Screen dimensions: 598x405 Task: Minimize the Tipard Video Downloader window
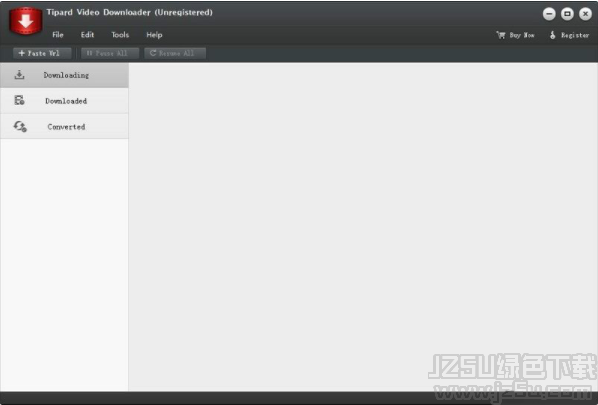549,14
